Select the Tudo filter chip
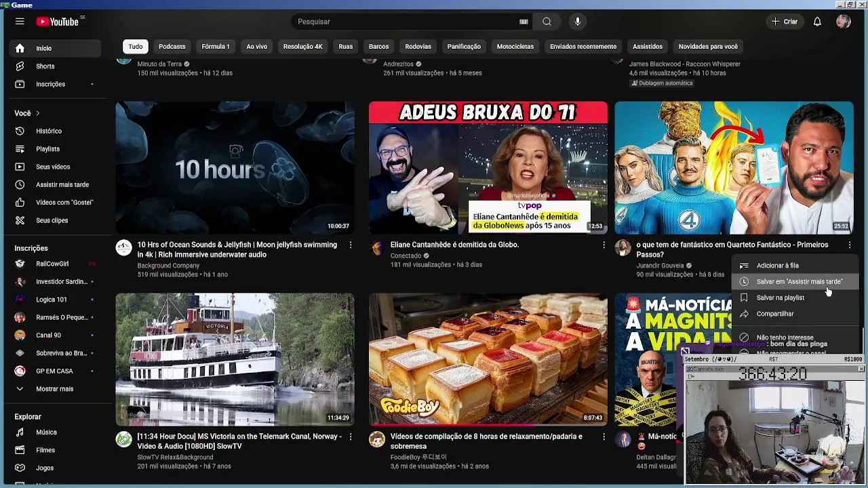 pos(136,47)
